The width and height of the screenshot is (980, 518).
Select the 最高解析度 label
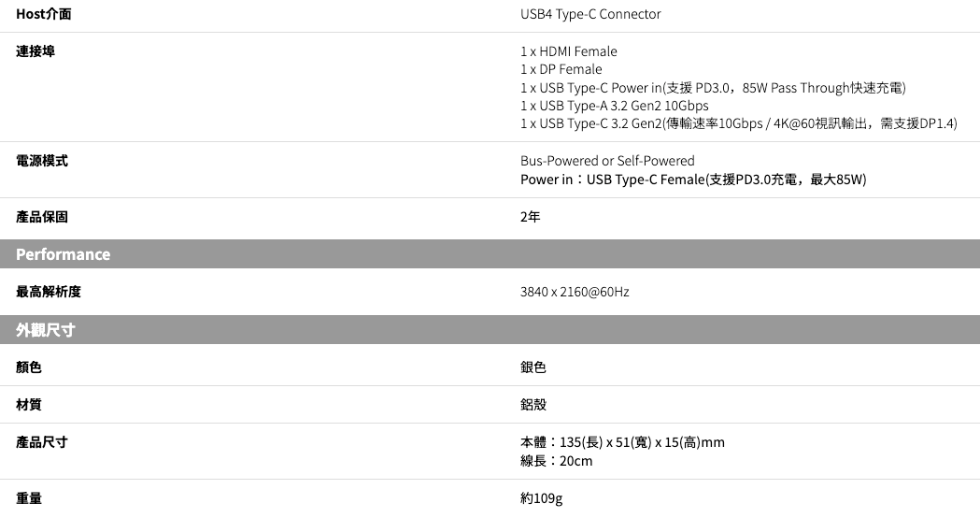[49, 292]
